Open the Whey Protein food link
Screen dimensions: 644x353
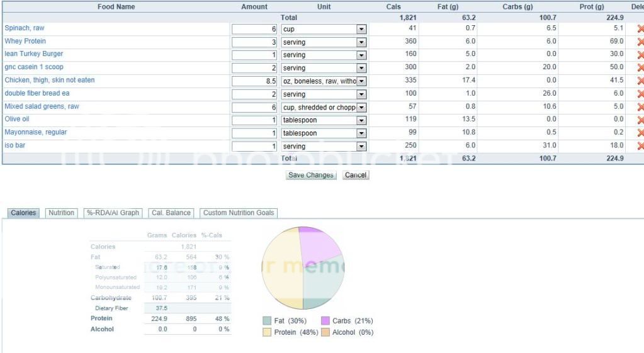coord(25,42)
